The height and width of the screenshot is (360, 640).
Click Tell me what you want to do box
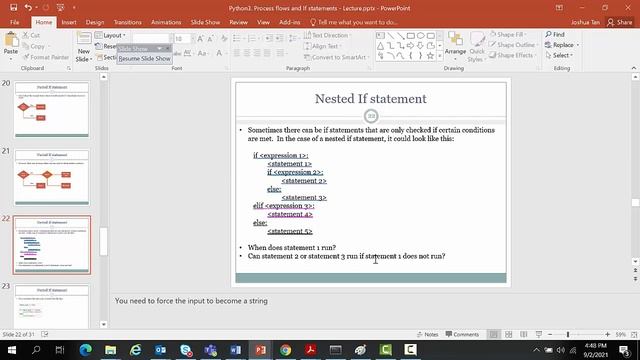point(353,22)
